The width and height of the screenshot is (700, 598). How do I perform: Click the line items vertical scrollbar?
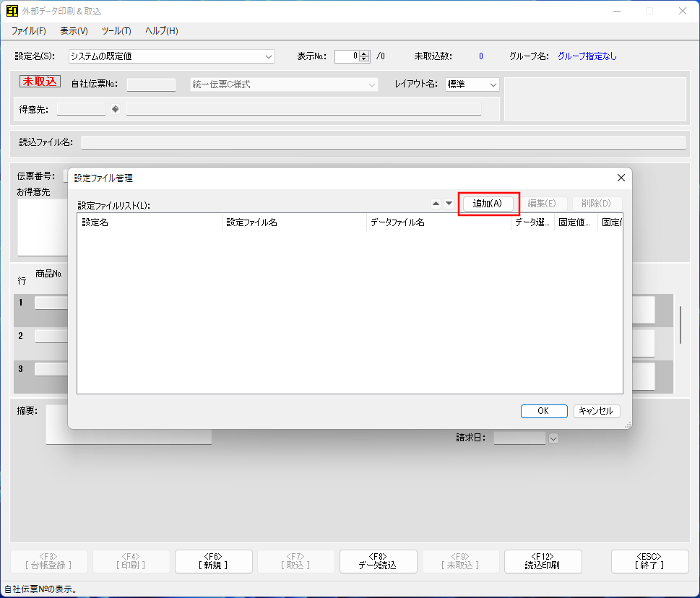click(x=680, y=325)
